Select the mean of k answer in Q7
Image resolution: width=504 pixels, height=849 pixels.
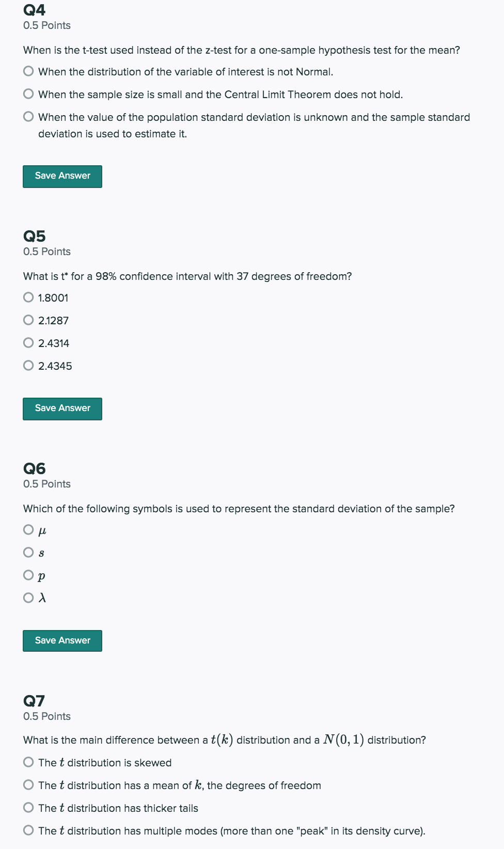pos(28,785)
